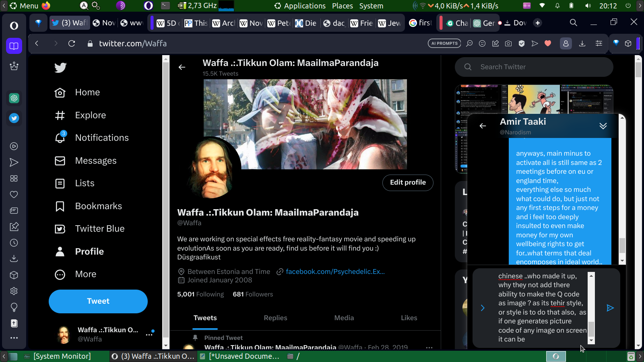Toggle the AI Prompts button

pyautogui.click(x=444, y=43)
